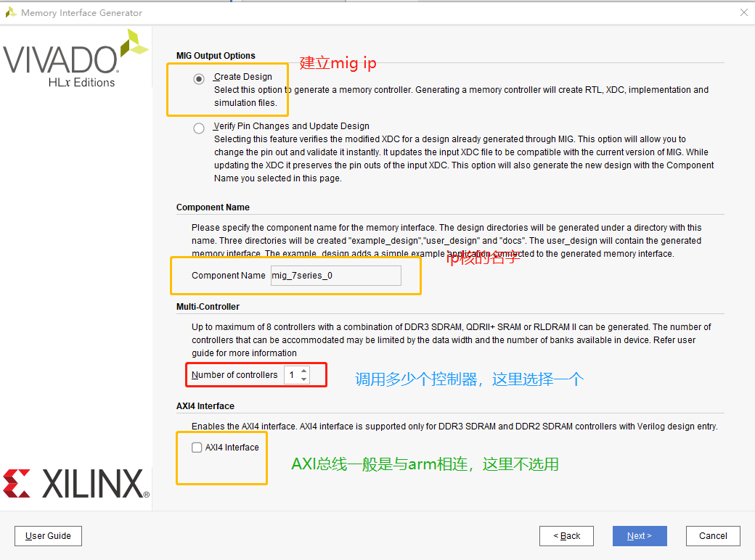Click the Number of controllers value box
Image resolution: width=755 pixels, height=560 pixels.
(x=292, y=375)
